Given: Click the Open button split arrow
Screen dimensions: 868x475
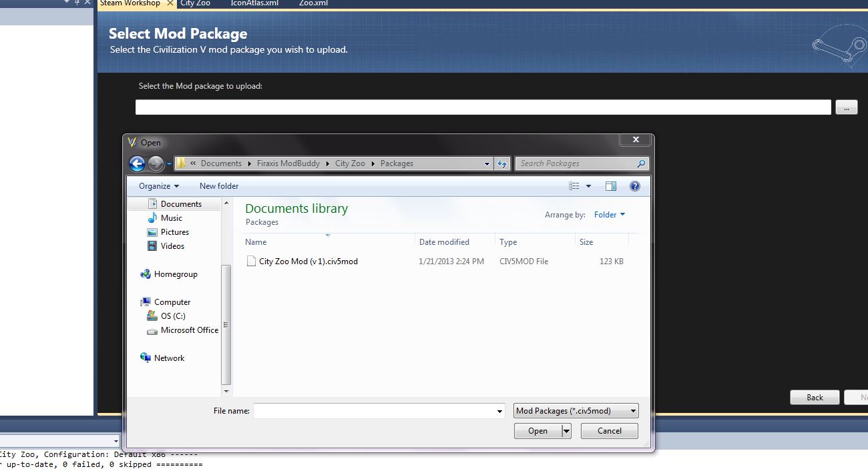Looking at the screenshot, I should tap(567, 431).
